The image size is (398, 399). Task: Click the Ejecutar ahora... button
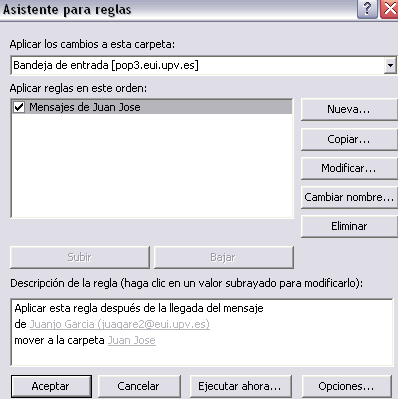tap(240, 386)
